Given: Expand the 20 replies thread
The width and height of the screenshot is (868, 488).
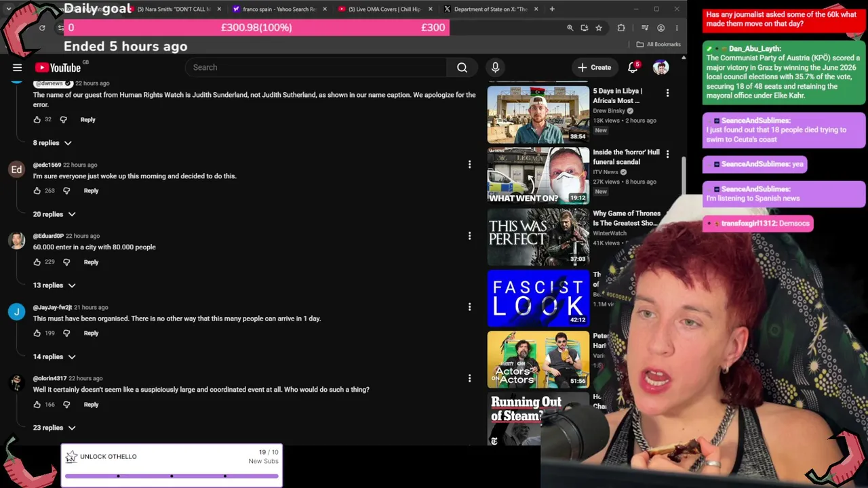Looking at the screenshot, I should (54, 214).
